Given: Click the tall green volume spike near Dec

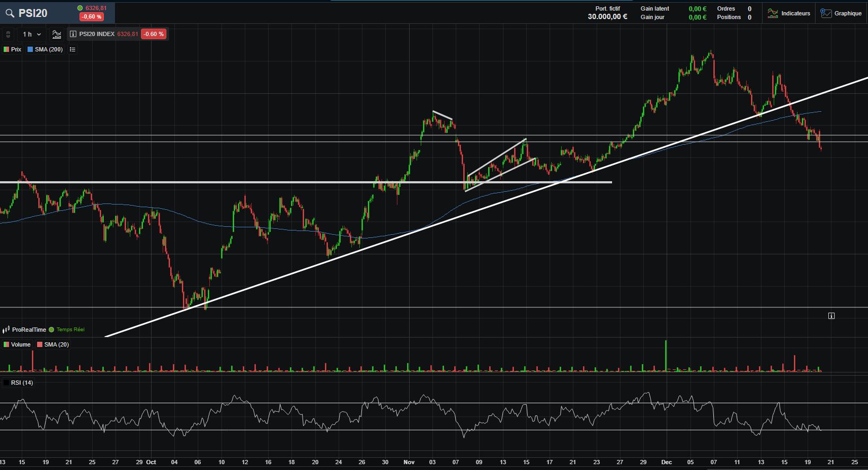Looking at the screenshot, I should pos(666,356).
